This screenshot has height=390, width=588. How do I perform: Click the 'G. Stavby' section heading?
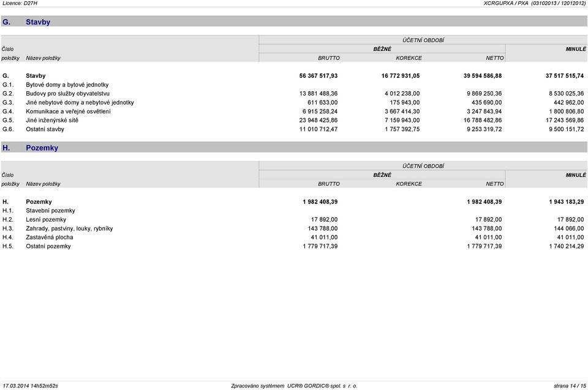click(x=26, y=22)
